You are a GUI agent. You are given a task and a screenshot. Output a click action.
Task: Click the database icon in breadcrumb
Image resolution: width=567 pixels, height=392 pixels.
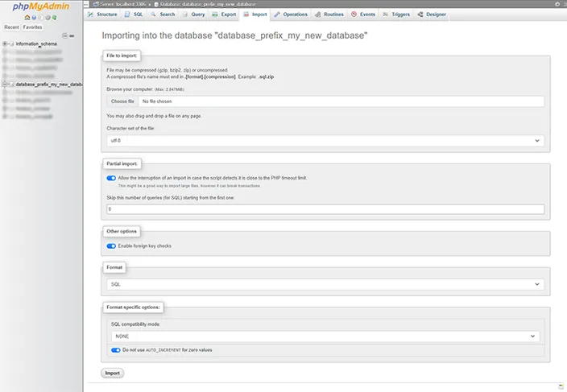[156, 4]
